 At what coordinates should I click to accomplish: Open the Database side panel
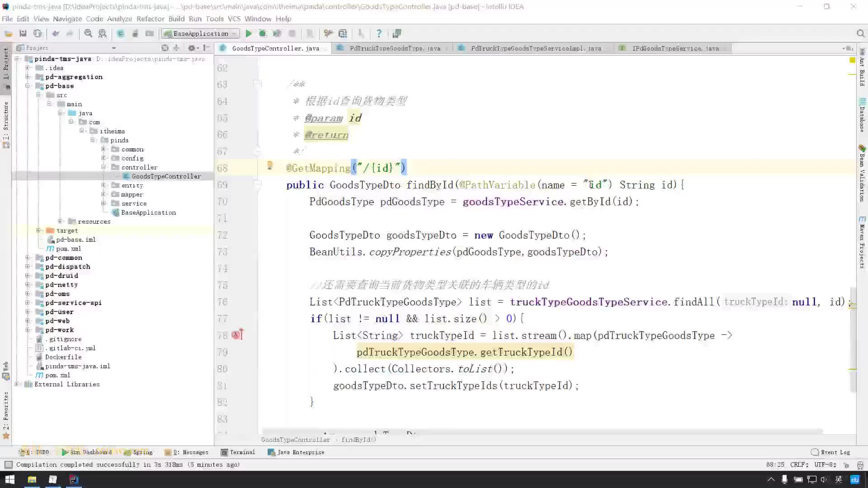click(x=862, y=115)
